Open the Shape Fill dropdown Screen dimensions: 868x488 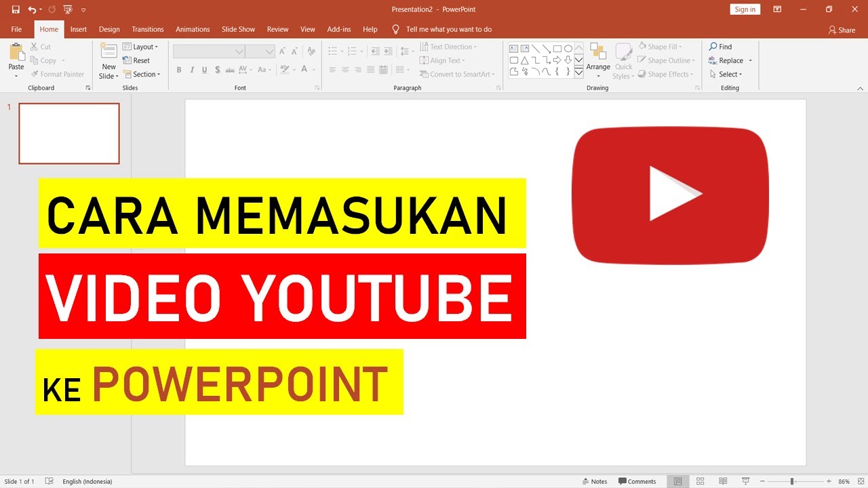pyautogui.click(x=659, y=47)
